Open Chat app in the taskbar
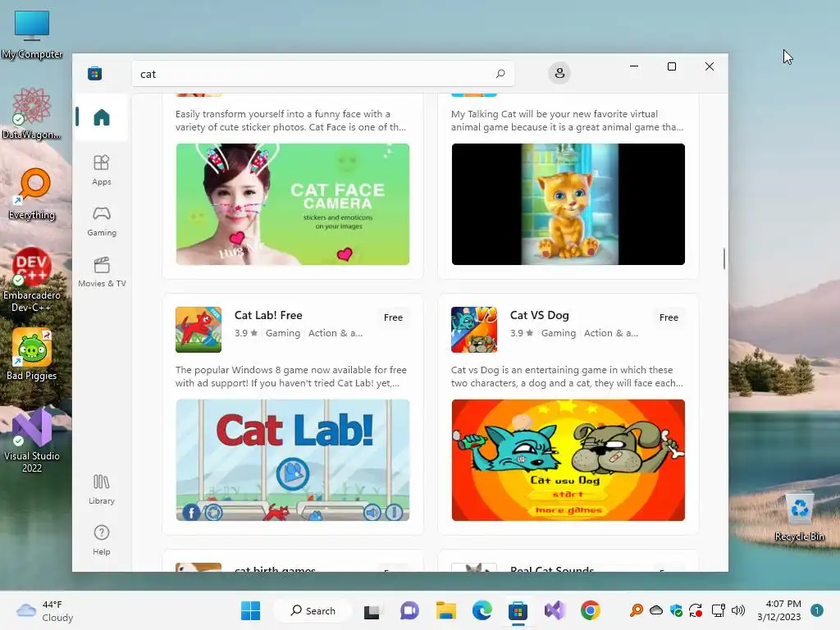Image resolution: width=840 pixels, height=630 pixels. (x=409, y=610)
